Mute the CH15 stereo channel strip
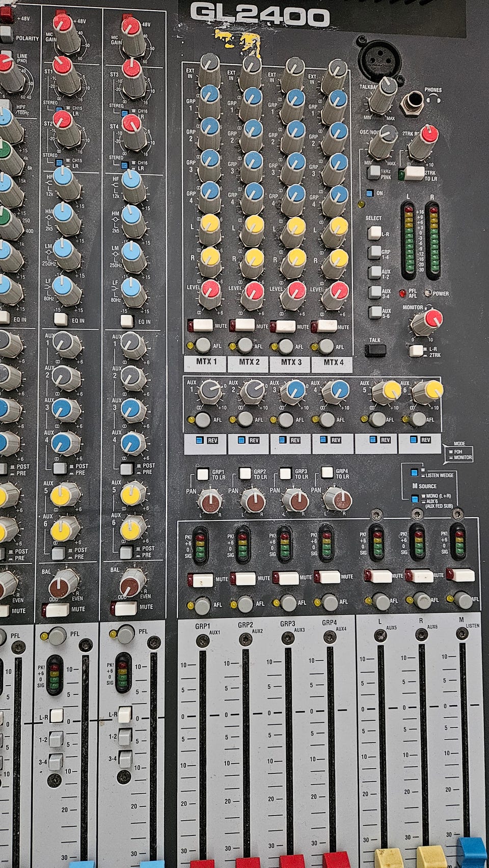489x868 pixels. point(56,609)
